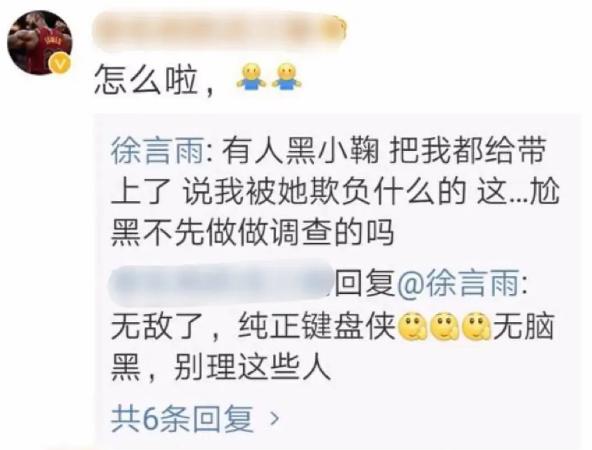592x450 pixels.
Task: Tap the first hugging emoji after 怎么啦
Action: click(251, 77)
